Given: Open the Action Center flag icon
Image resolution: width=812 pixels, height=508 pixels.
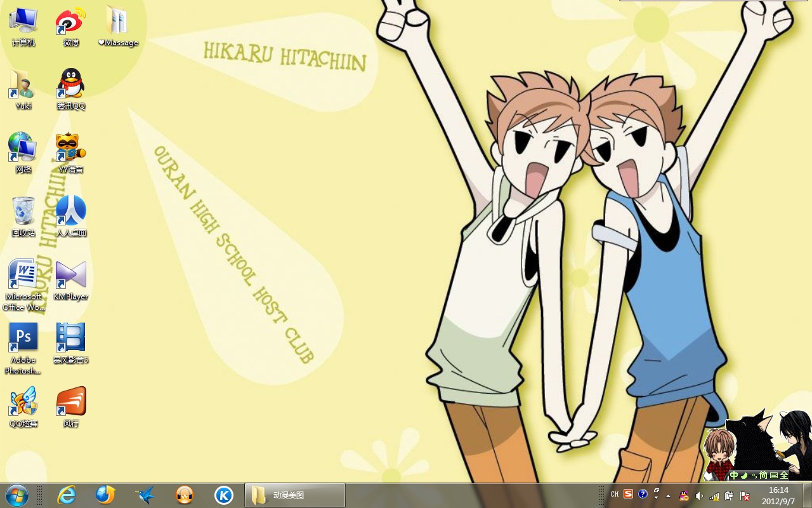Looking at the screenshot, I should click(745, 495).
